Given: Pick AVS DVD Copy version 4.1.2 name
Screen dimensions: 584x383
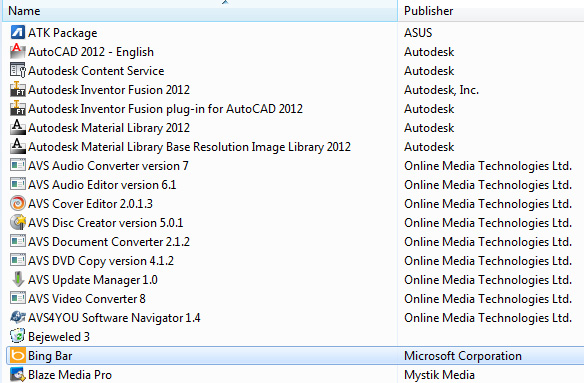Looking at the screenshot, I should (x=101, y=261).
